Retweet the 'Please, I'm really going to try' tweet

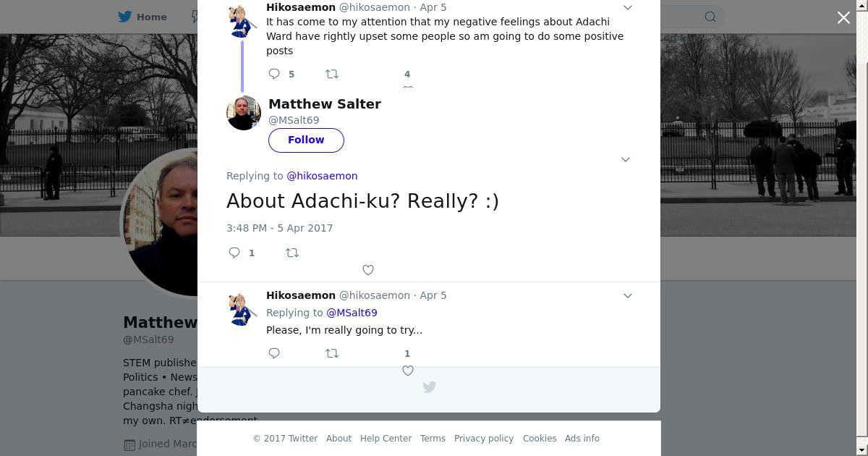(332, 353)
